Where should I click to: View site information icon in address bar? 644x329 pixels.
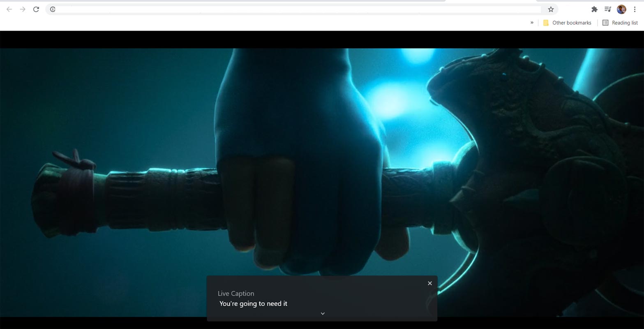pos(53,9)
